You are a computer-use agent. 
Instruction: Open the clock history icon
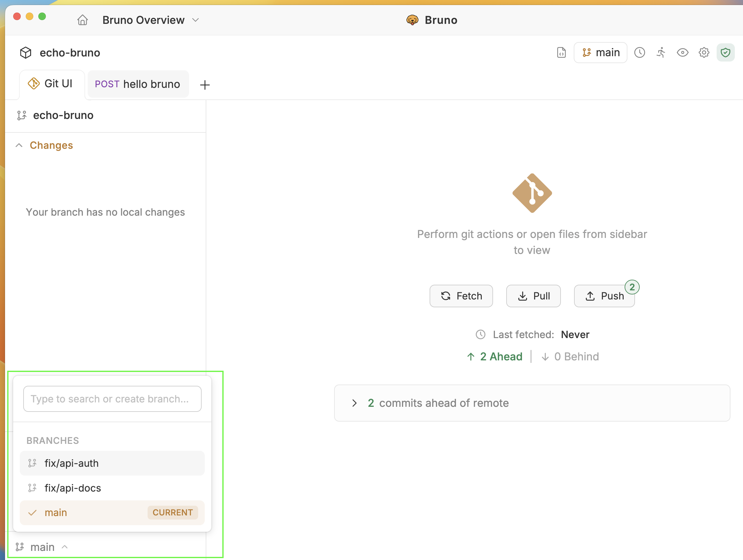[x=640, y=53]
